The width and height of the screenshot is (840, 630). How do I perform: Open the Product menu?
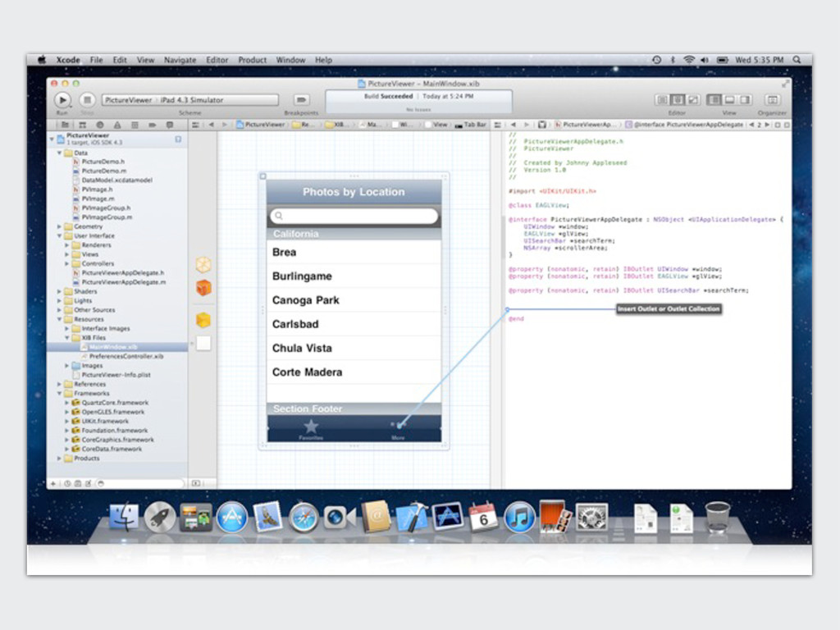click(x=253, y=60)
